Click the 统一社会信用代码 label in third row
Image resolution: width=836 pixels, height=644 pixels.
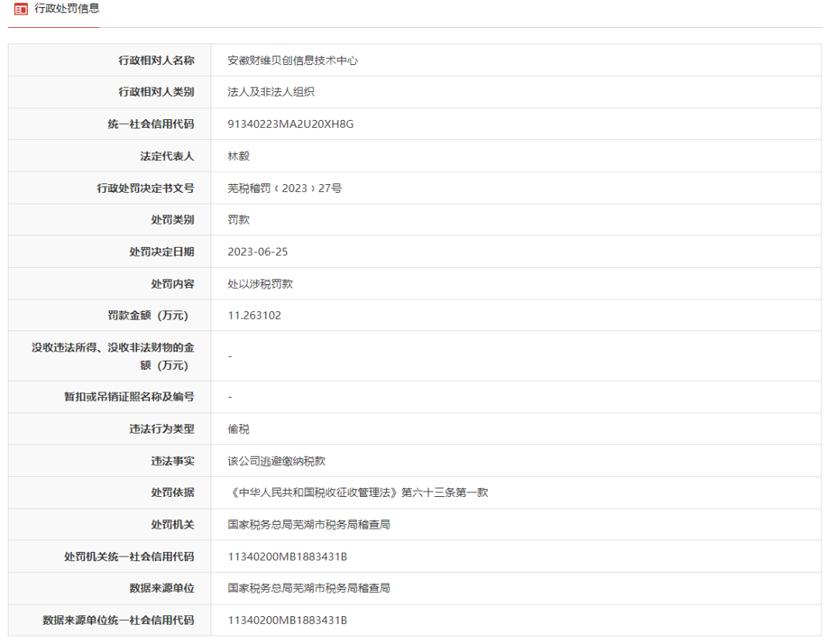(x=151, y=124)
